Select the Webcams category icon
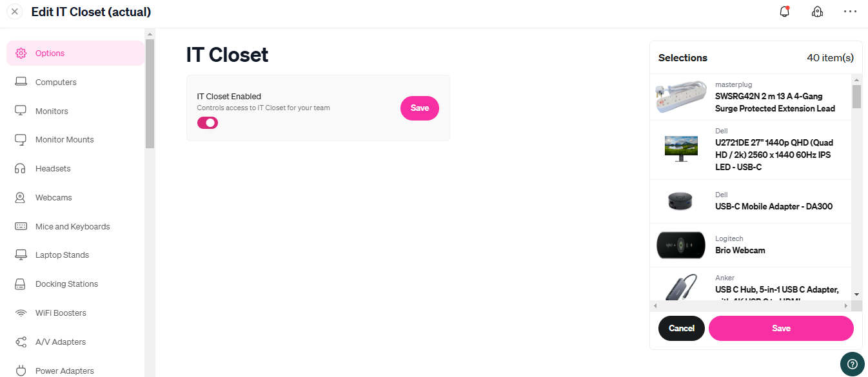 21,197
